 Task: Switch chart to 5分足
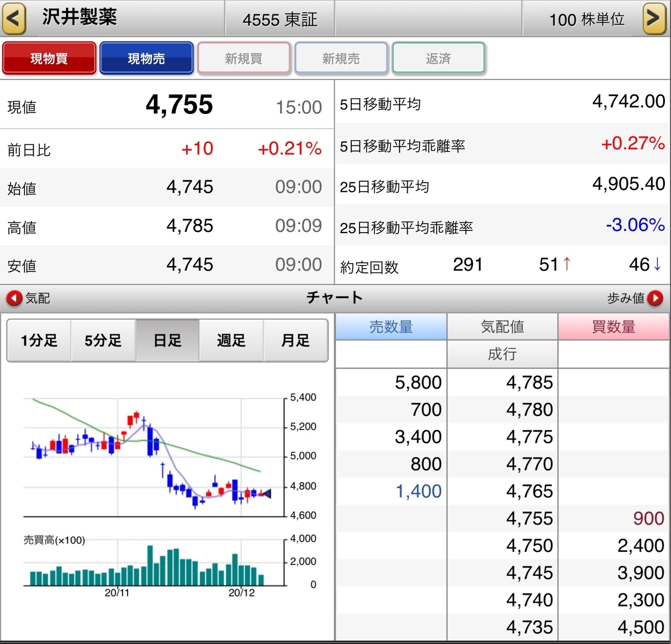[103, 340]
